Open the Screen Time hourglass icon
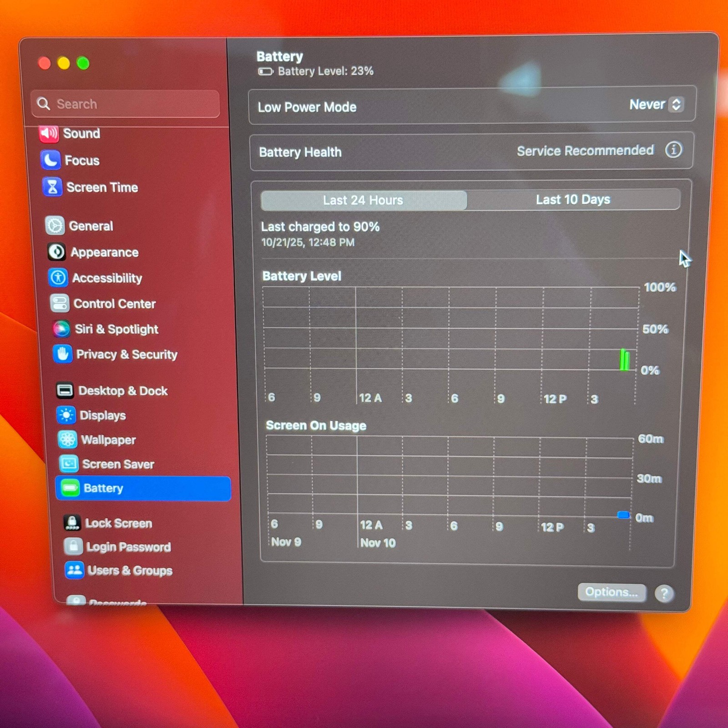Image resolution: width=728 pixels, height=728 pixels. tap(52, 187)
